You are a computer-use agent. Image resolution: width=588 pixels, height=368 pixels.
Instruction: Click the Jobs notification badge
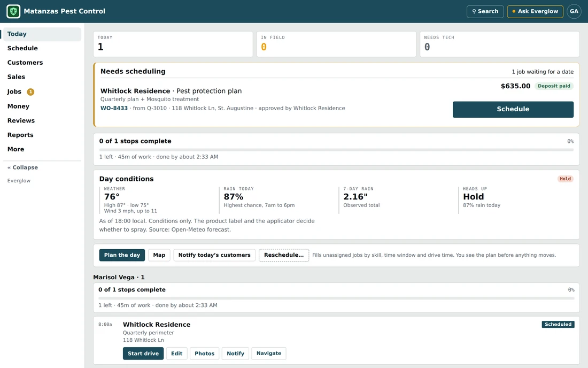click(x=30, y=91)
